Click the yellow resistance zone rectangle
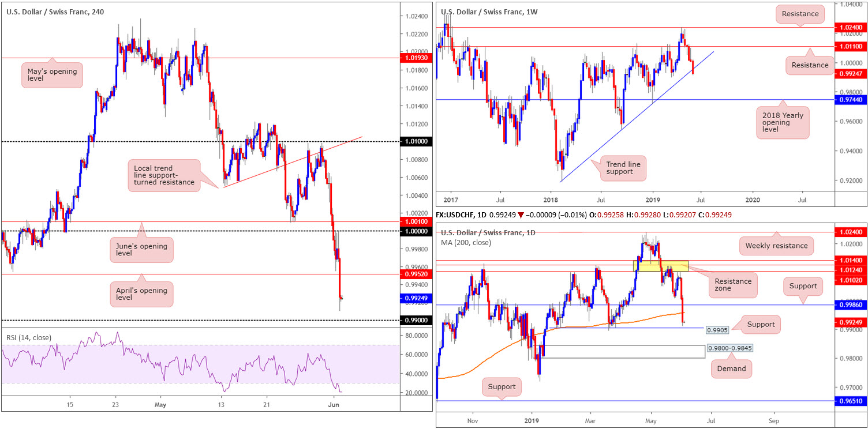Viewport: 868px width, 429px height. coord(661,266)
